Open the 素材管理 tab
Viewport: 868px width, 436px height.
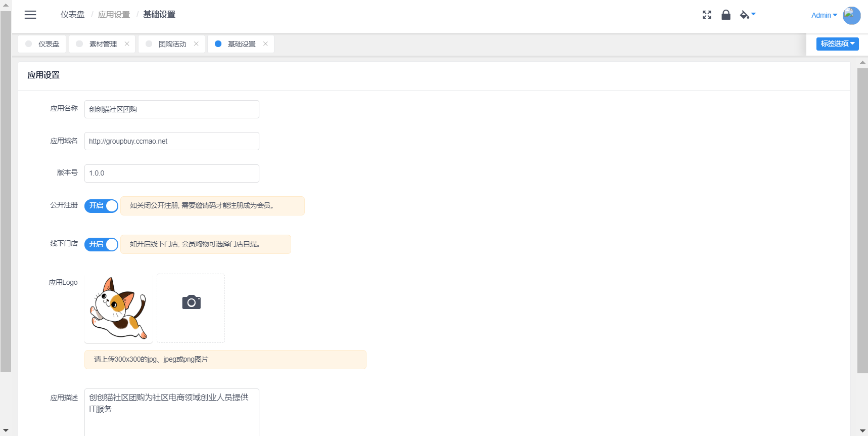103,44
